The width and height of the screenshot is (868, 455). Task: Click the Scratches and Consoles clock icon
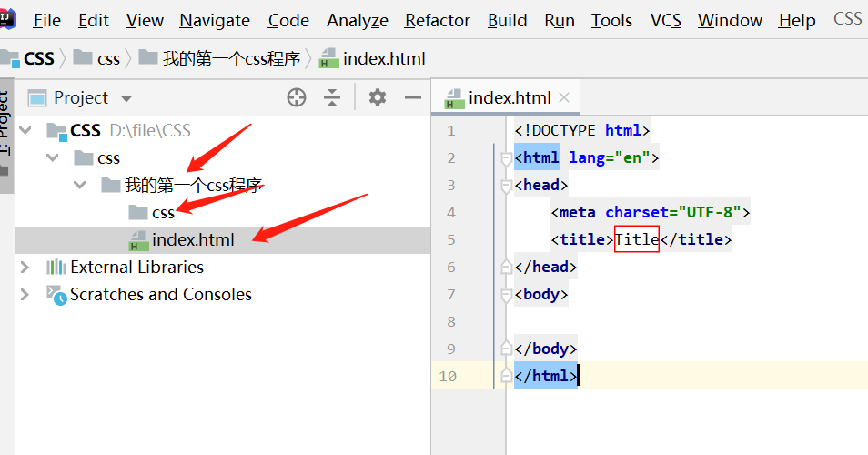pyautogui.click(x=56, y=296)
